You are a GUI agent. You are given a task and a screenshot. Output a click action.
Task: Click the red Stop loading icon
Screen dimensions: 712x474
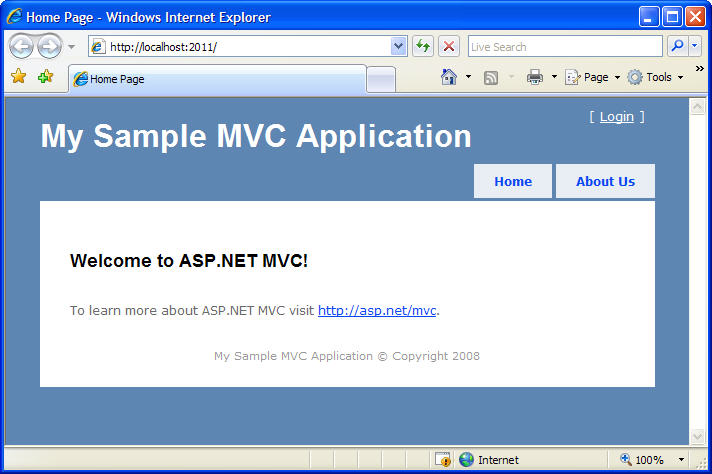tap(449, 46)
